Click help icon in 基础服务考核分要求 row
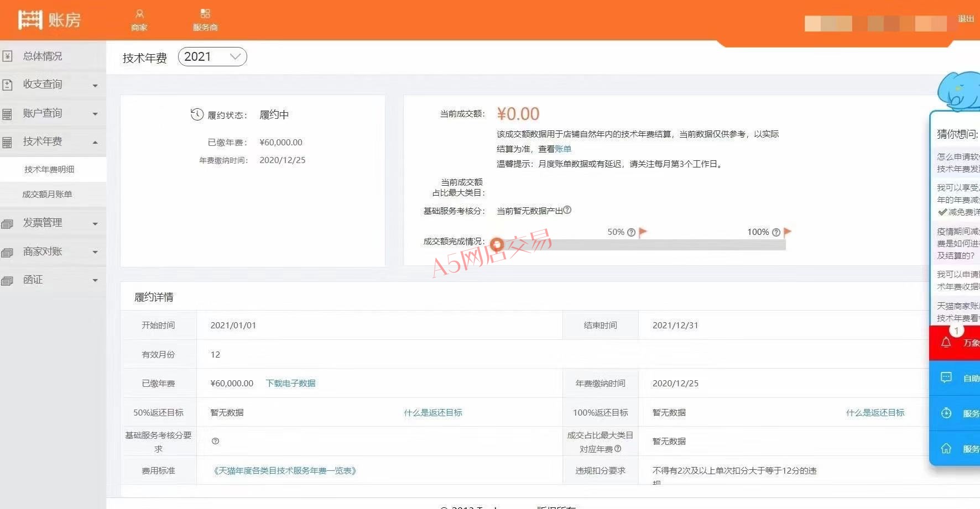The height and width of the screenshot is (509, 980). coord(216,441)
